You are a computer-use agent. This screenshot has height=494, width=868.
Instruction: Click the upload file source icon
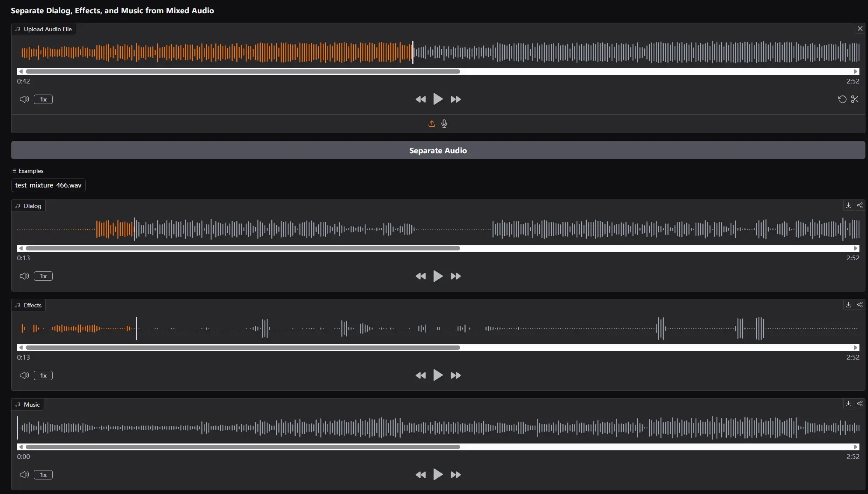tap(431, 124)
